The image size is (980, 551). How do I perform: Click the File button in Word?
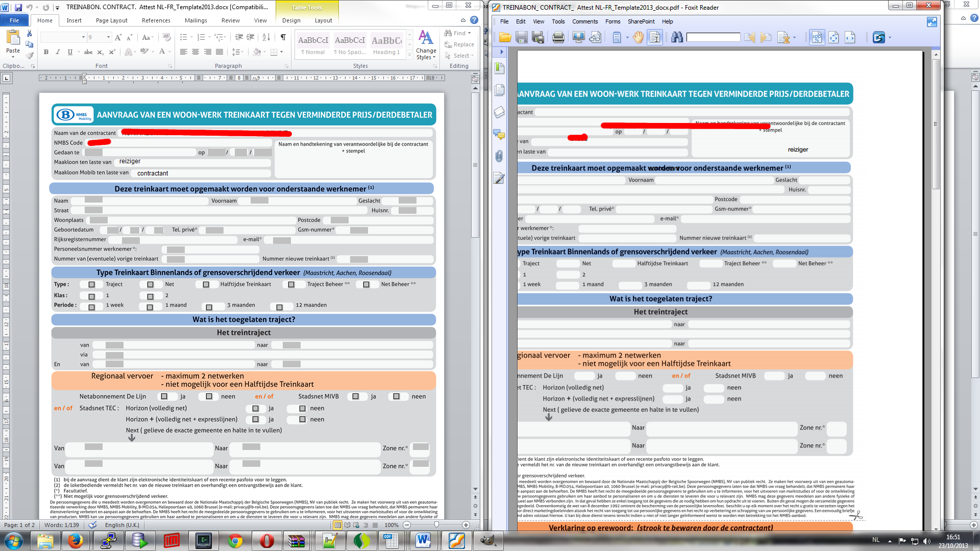[14, 20]
